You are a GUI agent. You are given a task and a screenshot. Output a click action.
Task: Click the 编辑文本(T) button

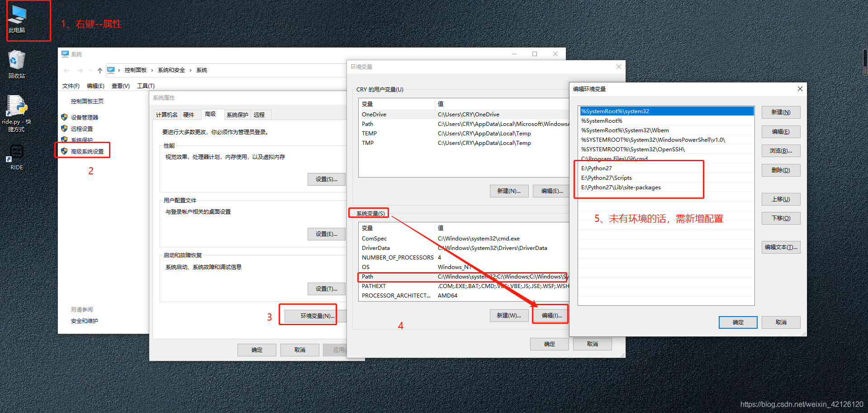(781, 247)
